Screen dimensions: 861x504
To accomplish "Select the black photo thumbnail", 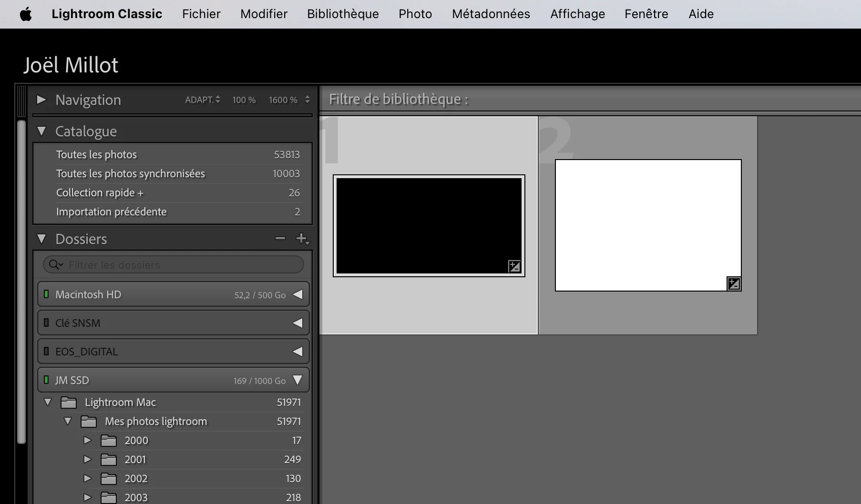I will [x=429, y=226].
